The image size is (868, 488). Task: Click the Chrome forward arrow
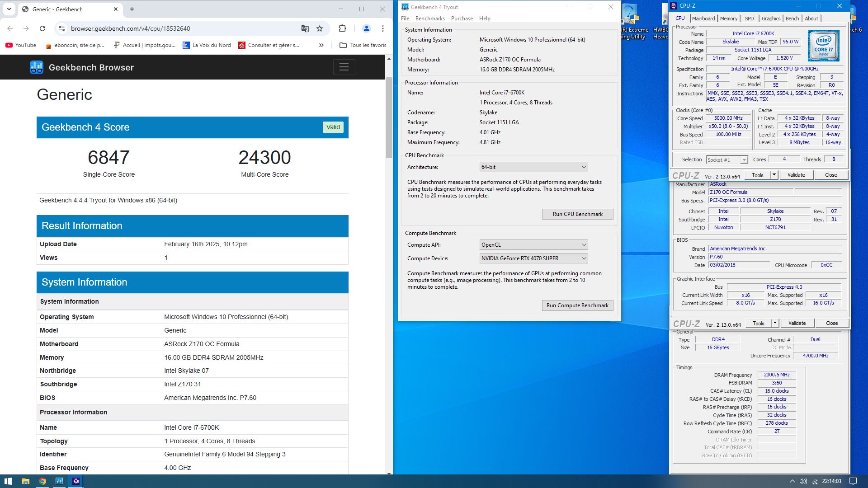[x=26, y=28]
